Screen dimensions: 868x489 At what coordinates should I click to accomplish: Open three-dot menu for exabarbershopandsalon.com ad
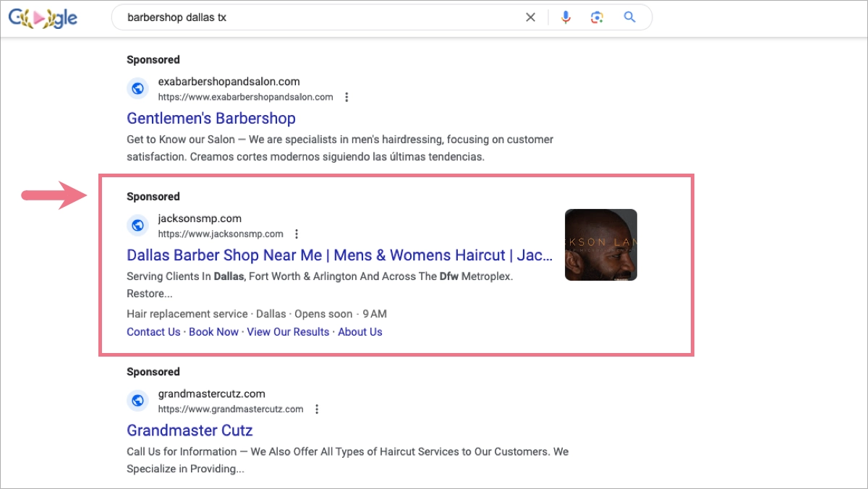coord(347,97)
